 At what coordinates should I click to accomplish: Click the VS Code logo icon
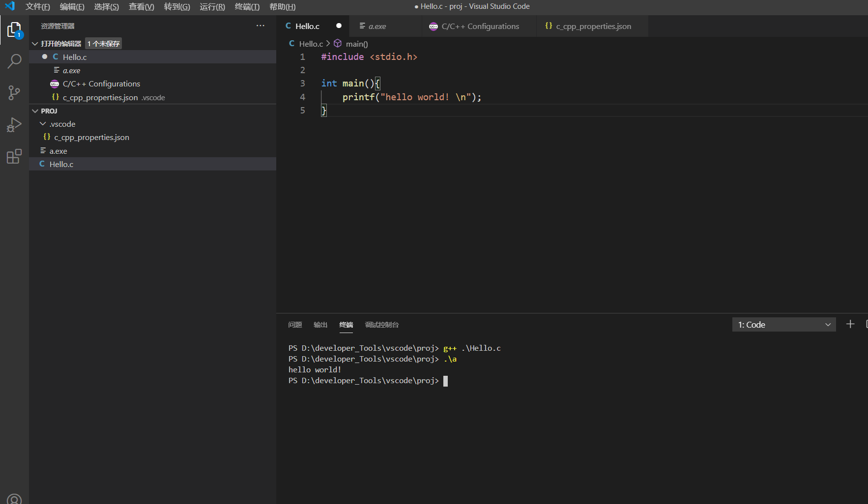coord(10,6)
